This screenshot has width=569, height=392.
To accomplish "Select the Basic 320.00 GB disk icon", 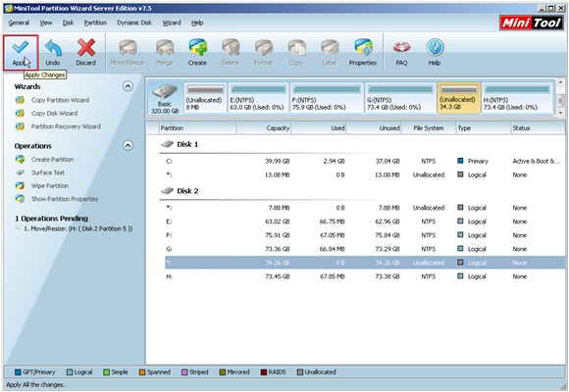I will (x=165, y=92).
